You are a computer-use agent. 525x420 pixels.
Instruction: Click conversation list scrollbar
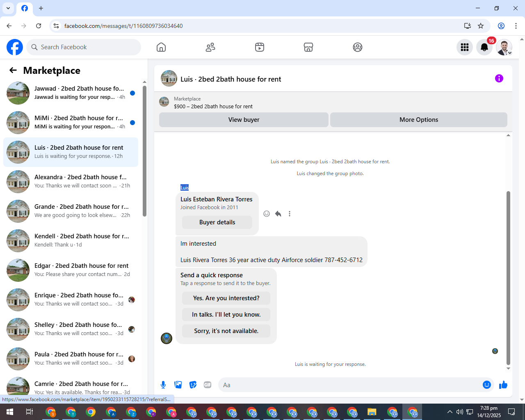click(x=144, y=151)
